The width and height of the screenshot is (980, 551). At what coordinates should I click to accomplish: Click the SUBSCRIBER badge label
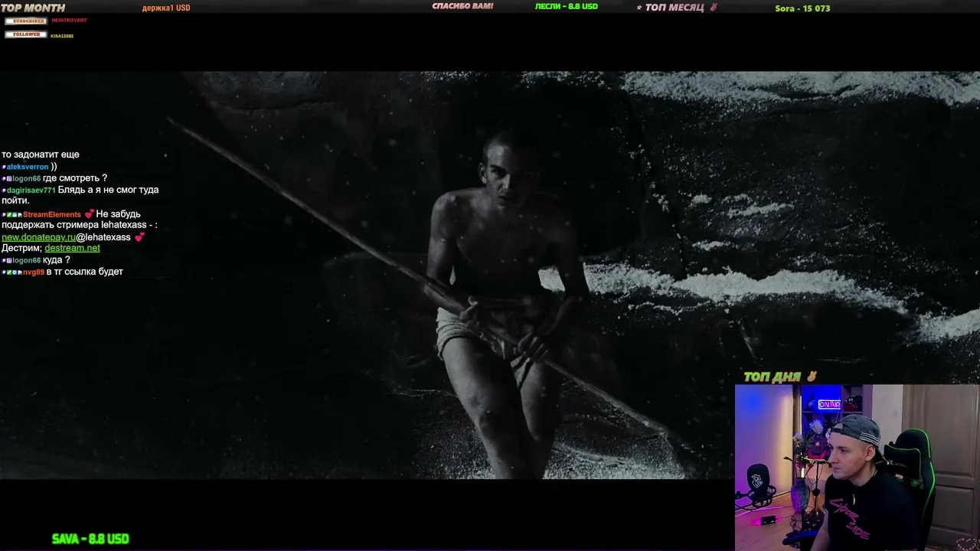click(25, 21)
